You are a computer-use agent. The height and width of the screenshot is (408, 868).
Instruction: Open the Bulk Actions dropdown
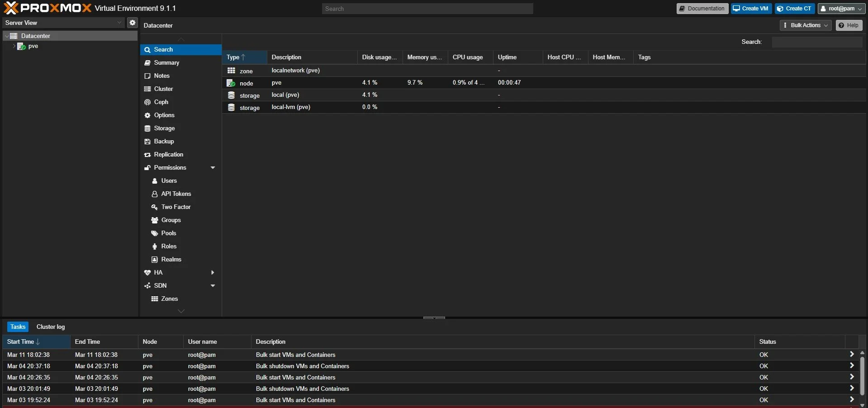tap(806, 25)
